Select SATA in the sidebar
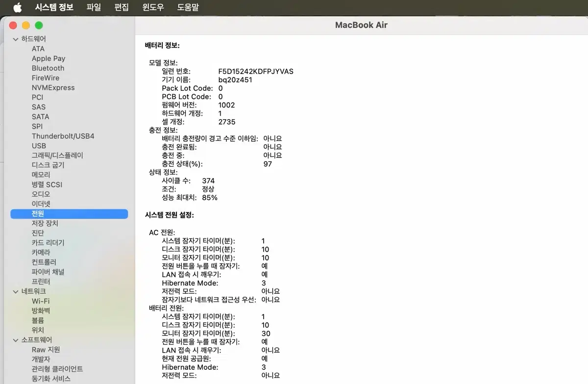This screenshot has height=384, width=588. click(x=41, y=117)
